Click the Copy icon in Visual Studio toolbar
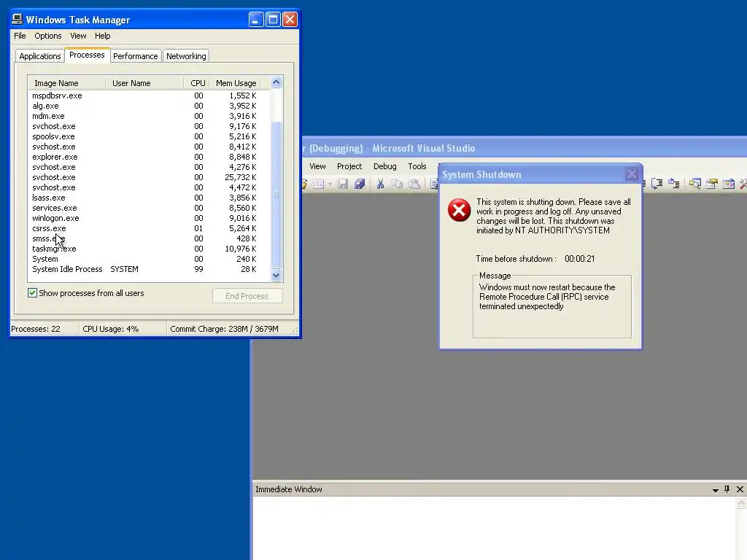Viewport: 747px width, 560px height. coord(397,184)
